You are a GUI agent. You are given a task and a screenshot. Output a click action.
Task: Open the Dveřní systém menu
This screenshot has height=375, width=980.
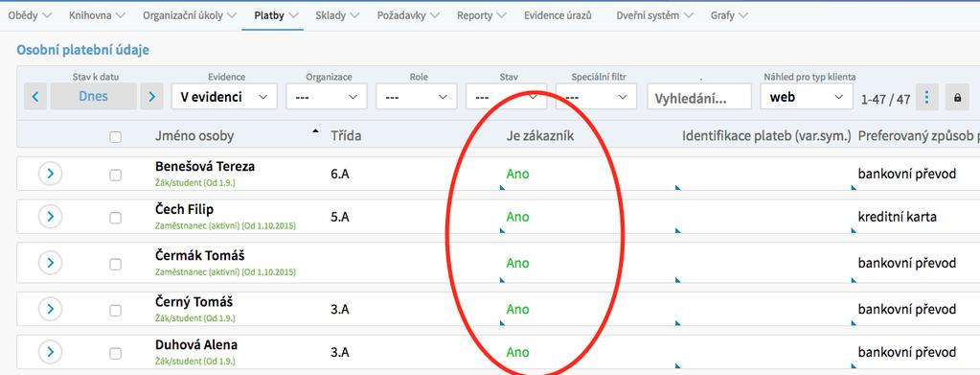tap(654, 15)
